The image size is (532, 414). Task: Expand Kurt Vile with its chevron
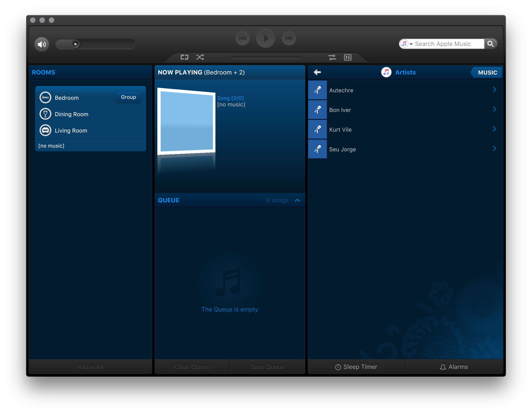pos(494,129)
